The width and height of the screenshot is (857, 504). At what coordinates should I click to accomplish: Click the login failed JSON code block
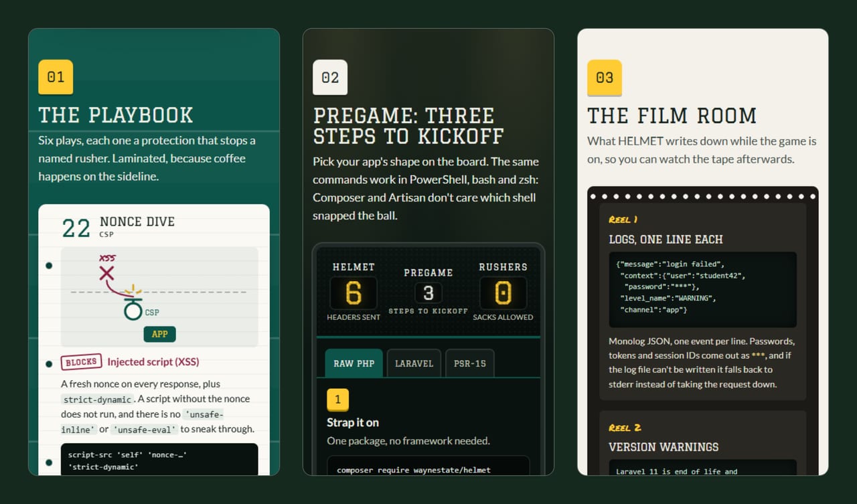point(702,289)
